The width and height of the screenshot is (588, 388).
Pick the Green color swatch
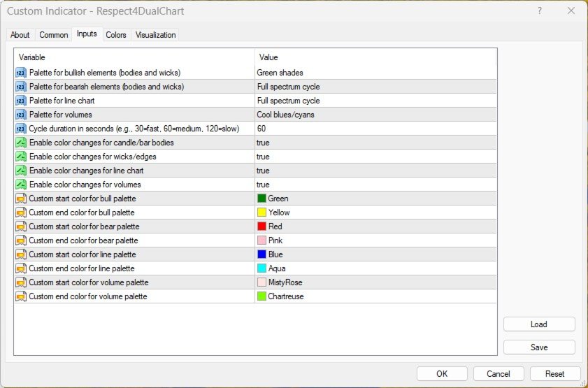click(x=261, y=199)
